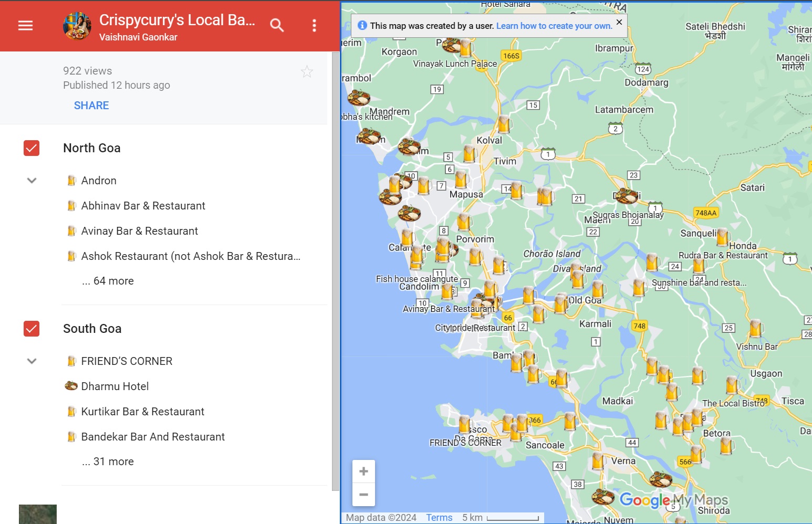Click beer marker near Verna
The image size is (812, 524).
[x=598, y=460]
